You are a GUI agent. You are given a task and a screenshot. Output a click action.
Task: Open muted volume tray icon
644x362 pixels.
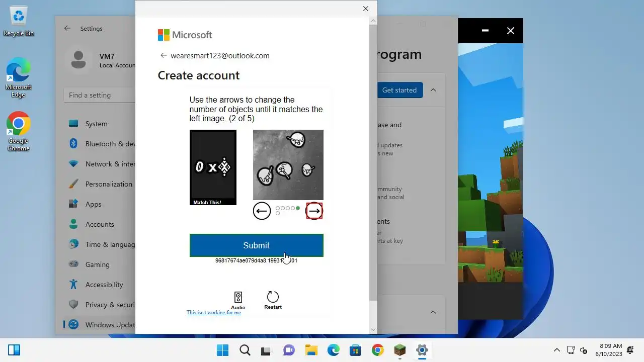coord(584,350)
